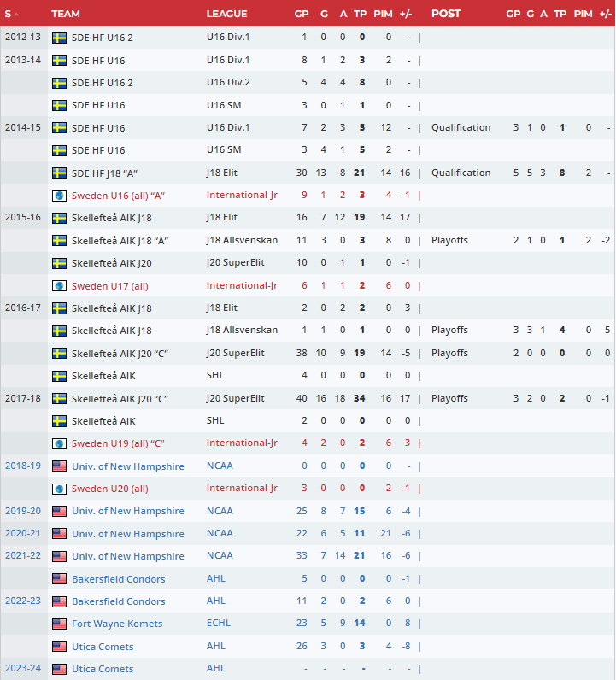
Task: Click the US flag in the 2023-24 Utica Comets row
Action: [60, 669]
